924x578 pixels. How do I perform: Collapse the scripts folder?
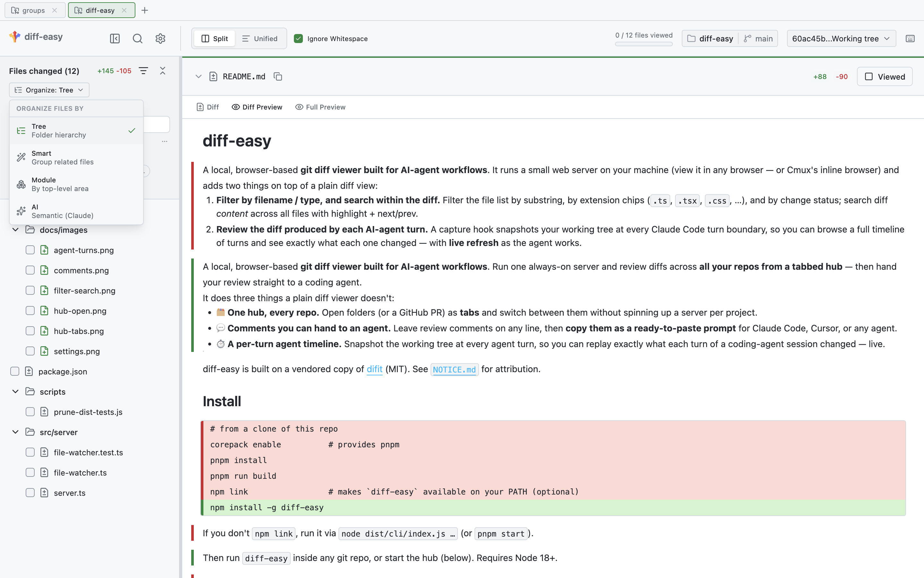15,391
